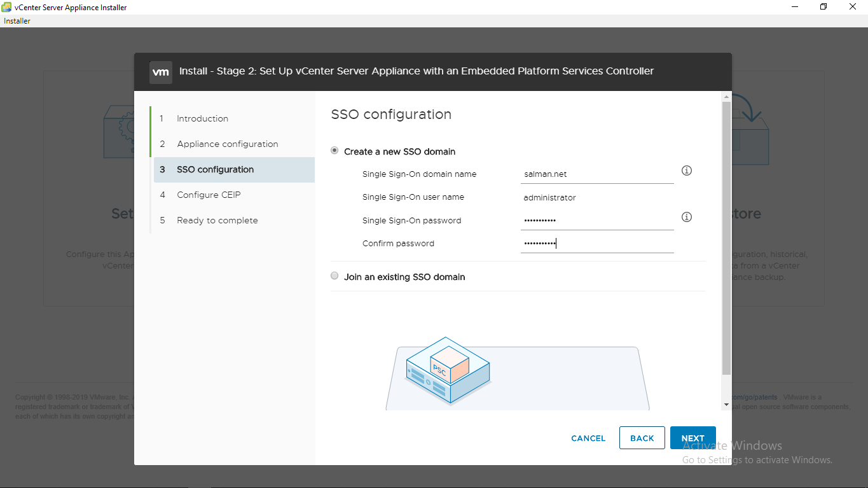Open the Installer menu

pos(17,20)
